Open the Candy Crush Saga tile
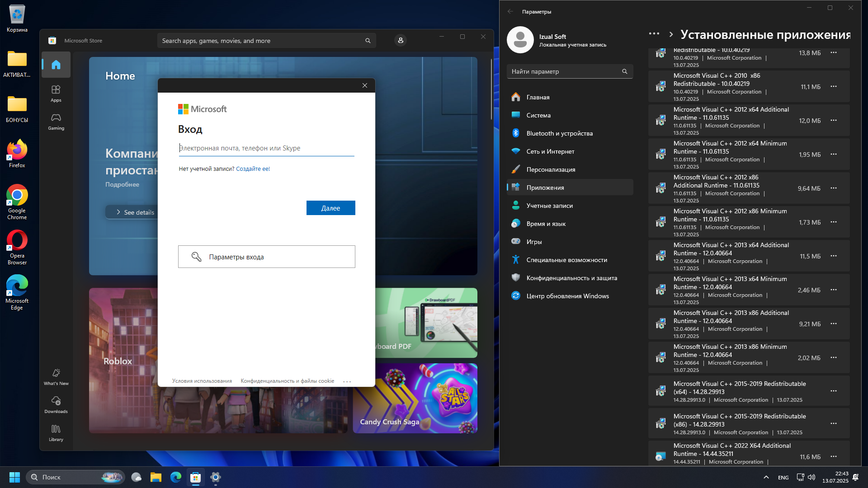Screen dimensions: 868x488 (x=415, y=398)
